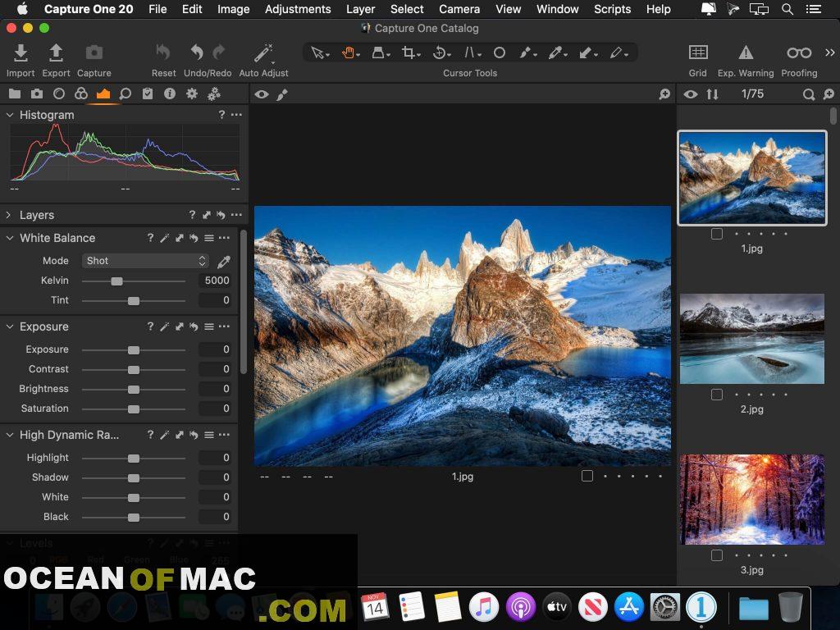This screenshot has width=840, height=630.
Task: Open the Metadata info tool tab
Action: click(x=170, y=94)
